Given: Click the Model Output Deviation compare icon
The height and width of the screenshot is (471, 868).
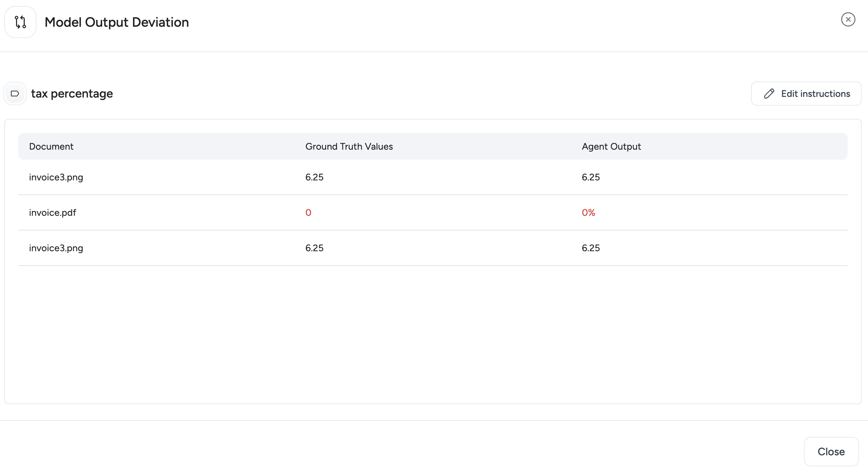Looking at the screenshot, I should pos(20,22).
